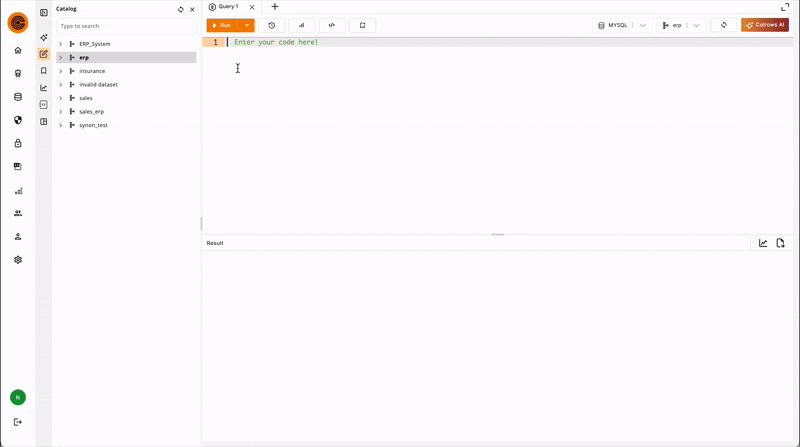Expand the synon_test catalog node
This screenshot has height=447, width=800.
point(61,125)
